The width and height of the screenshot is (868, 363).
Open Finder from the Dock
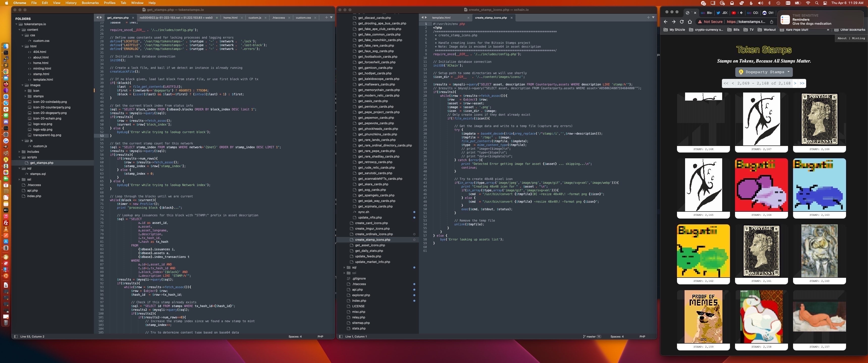6,46
